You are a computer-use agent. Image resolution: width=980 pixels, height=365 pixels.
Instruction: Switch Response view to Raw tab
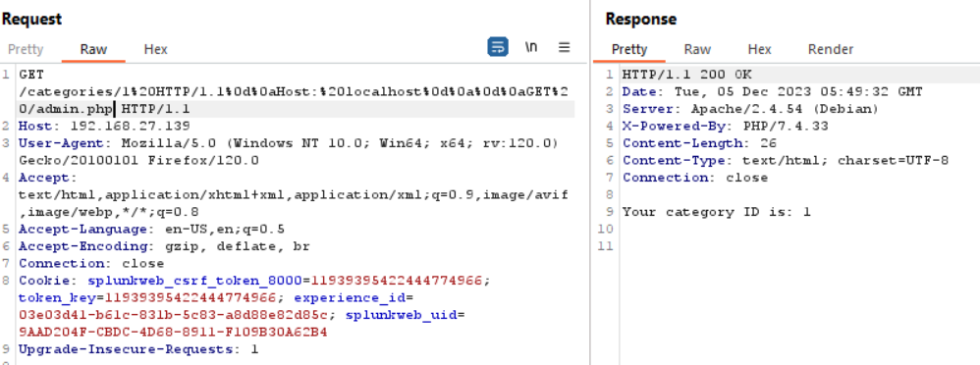(x=697, y=49)
